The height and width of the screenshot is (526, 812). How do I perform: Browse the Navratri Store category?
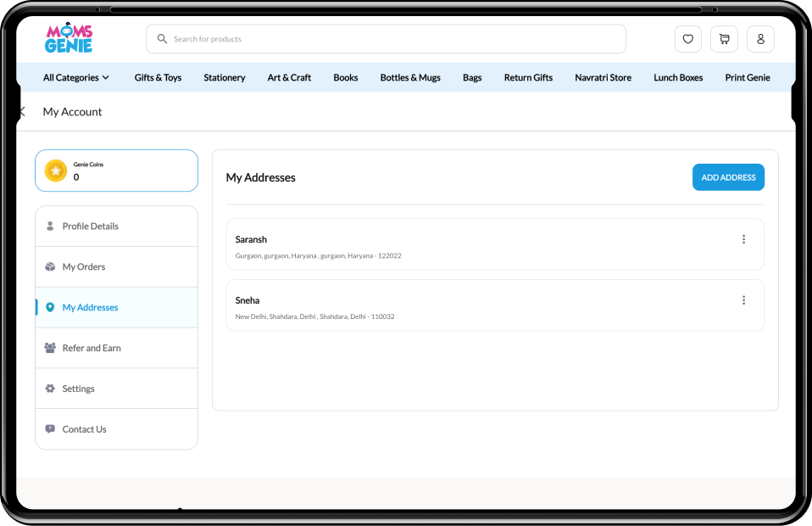coord(603,77)
